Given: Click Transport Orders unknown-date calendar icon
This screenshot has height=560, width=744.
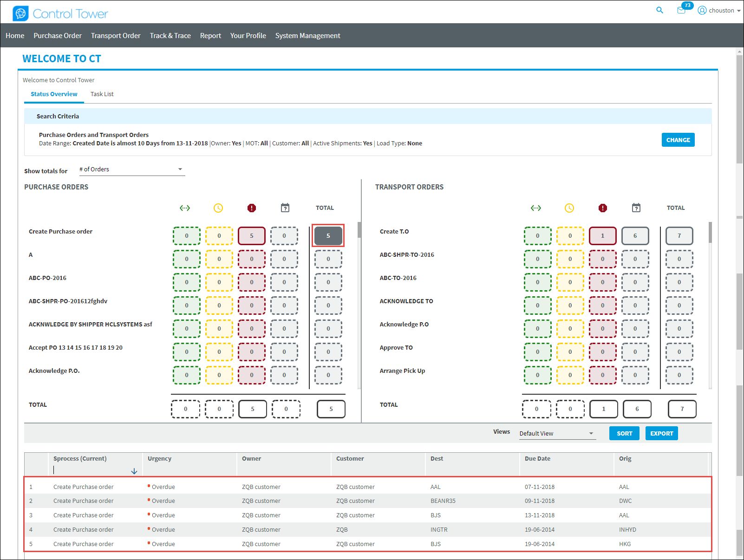Looking at the screenshot, I should point(636,208).
